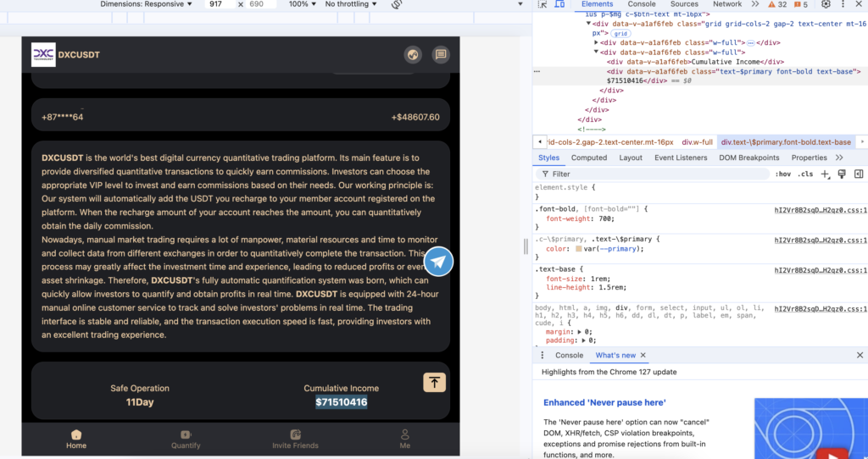Image resolution: width=868 pixels, height=459 pixels.
Task: Click the color swatch beside var(--primary)
Action: (x=578, y=249)
